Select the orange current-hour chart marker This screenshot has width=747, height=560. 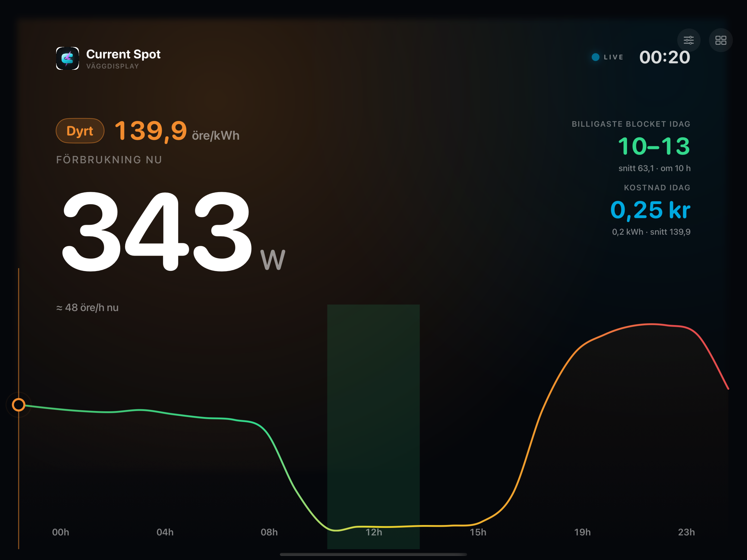(18, 404)
